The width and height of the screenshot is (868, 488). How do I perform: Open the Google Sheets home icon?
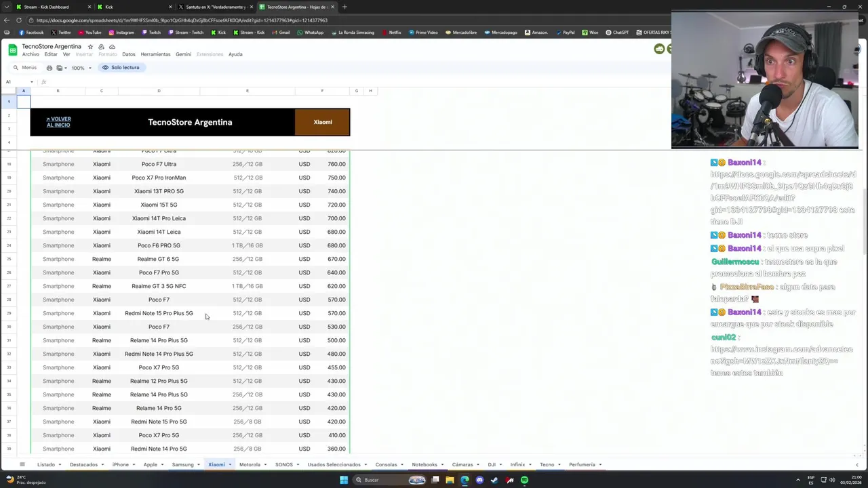click(12, 50)
